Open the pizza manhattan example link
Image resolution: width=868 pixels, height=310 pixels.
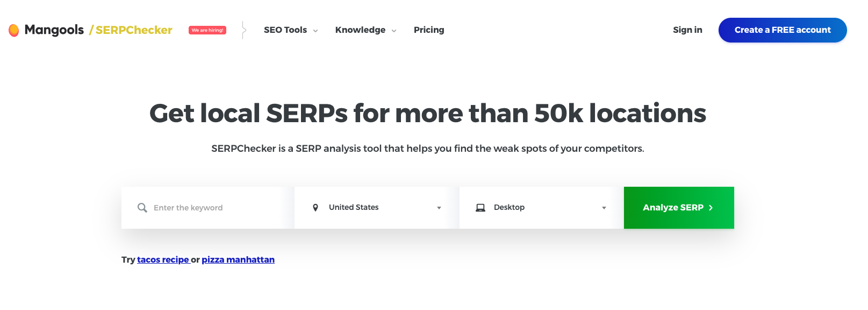coord(238,259)
